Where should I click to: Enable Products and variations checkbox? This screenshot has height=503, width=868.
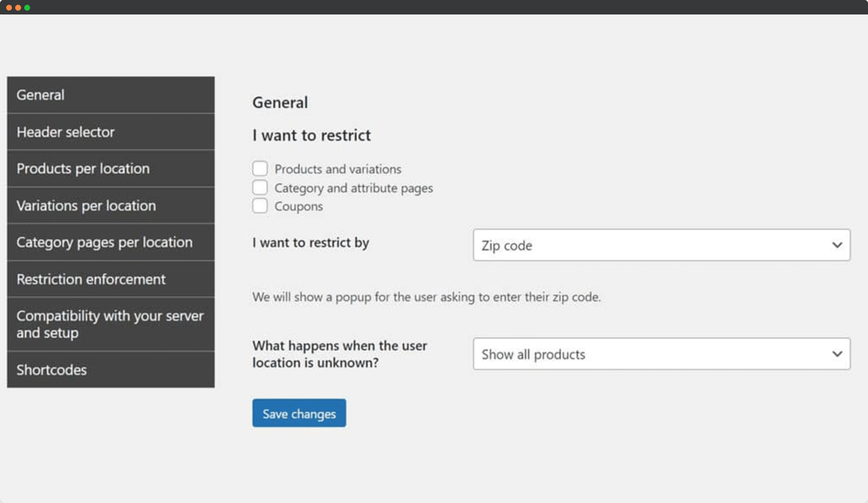tap(260, 169)
